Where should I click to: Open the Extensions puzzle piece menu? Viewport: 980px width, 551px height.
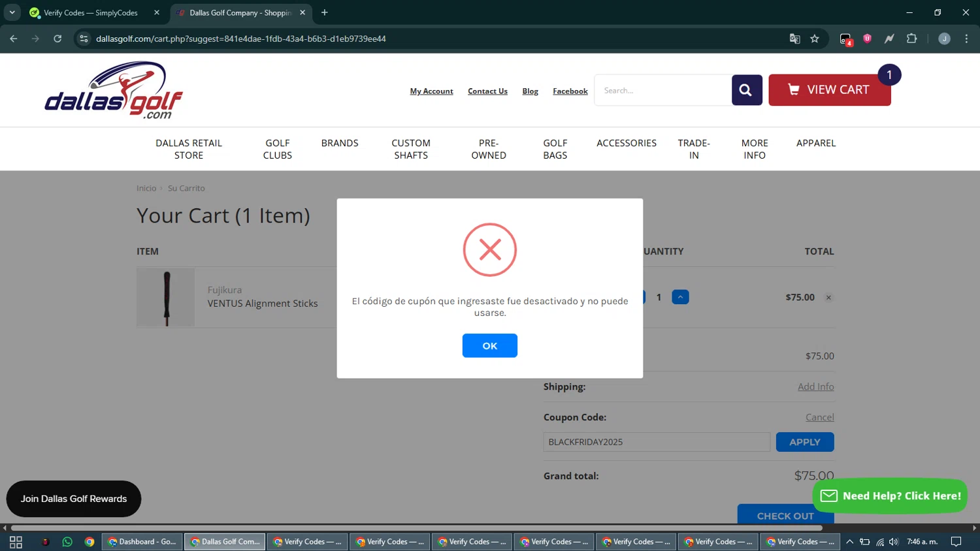[x=912, y=39]
